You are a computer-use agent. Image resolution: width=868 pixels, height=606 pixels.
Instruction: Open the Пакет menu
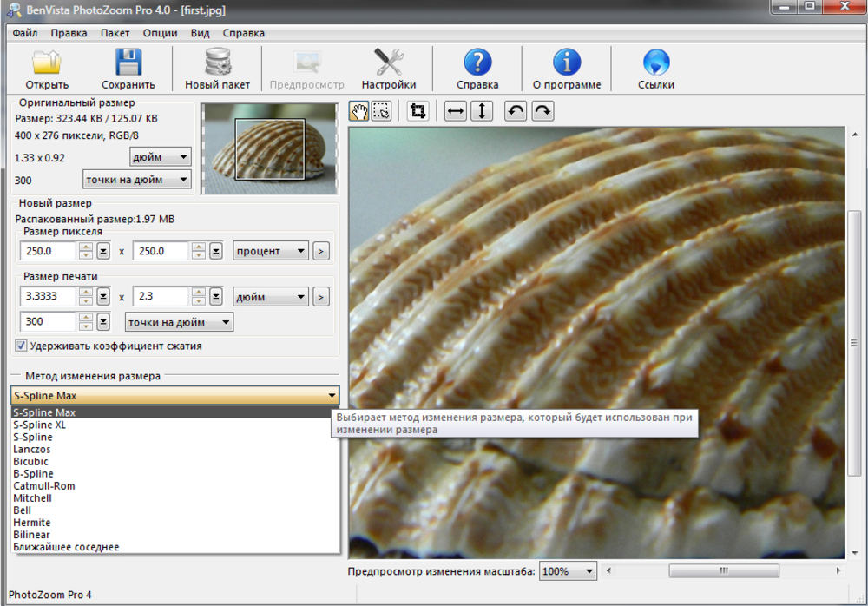[x=115, y=33]
